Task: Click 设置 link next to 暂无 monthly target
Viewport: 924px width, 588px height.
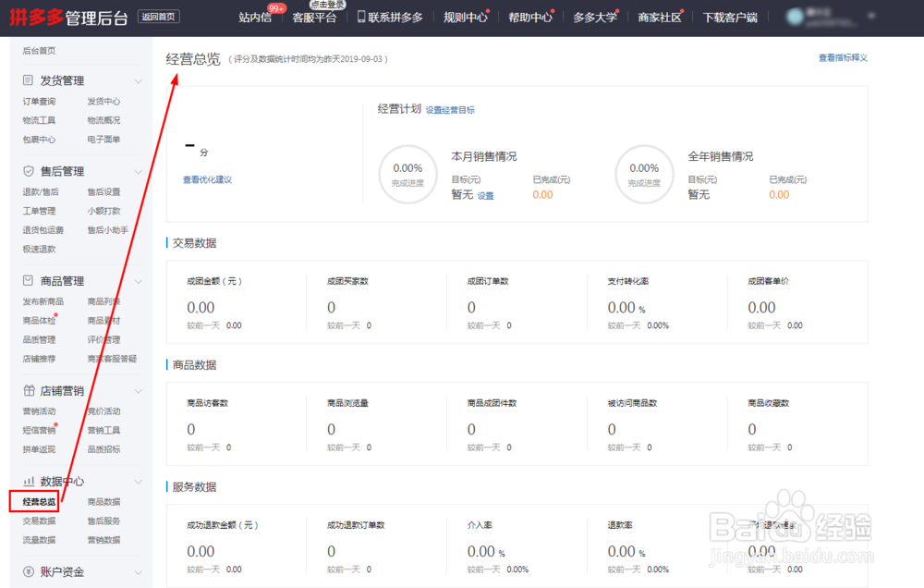Action: [x=486, y=196]
